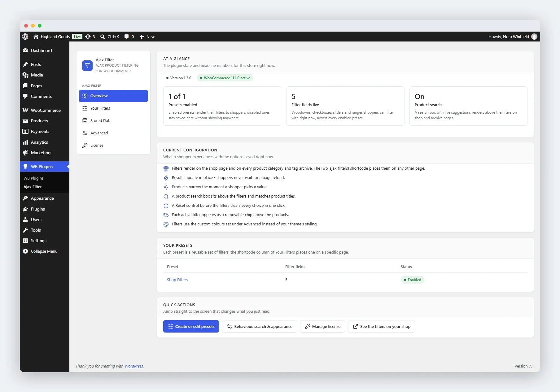Click the Marketing megaphone icon
Viewport: 560px width, 392px height.
point(25,153)
